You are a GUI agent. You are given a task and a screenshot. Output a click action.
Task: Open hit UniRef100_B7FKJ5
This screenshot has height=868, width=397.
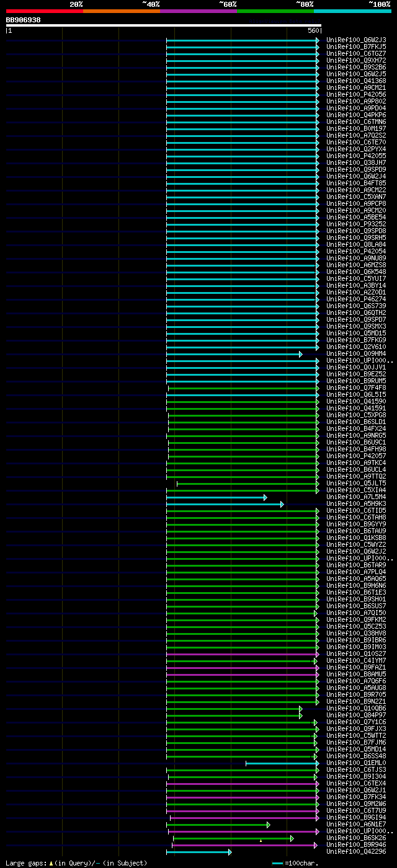(x=356, y=47)
